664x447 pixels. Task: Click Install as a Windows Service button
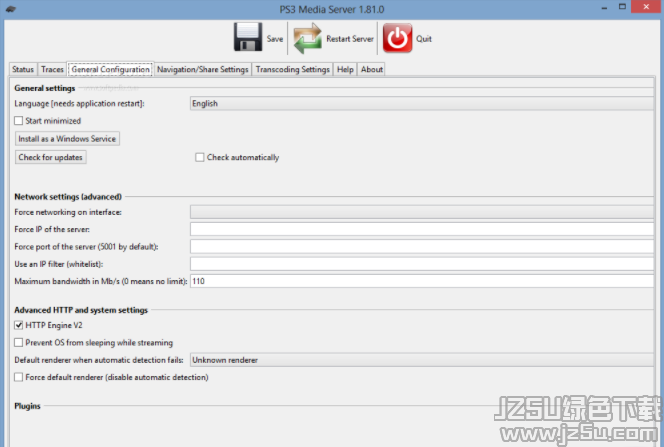tap(67, 139)
